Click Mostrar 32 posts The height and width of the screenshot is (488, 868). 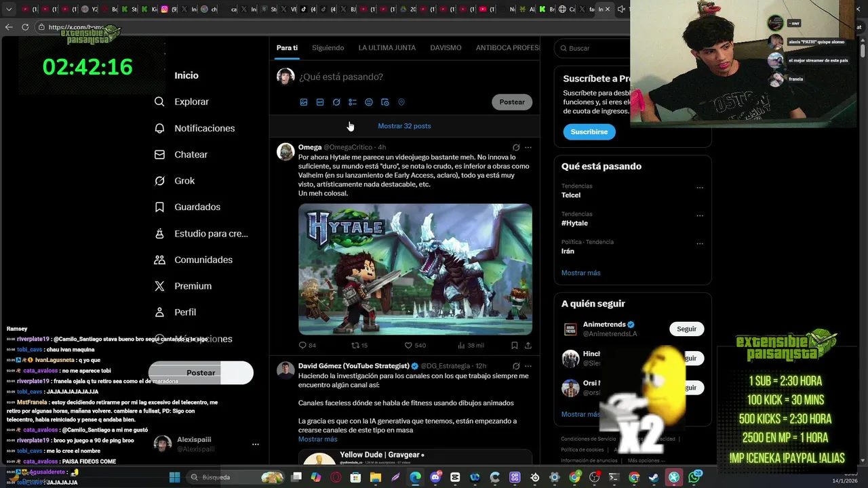click(x=404, y=126)
